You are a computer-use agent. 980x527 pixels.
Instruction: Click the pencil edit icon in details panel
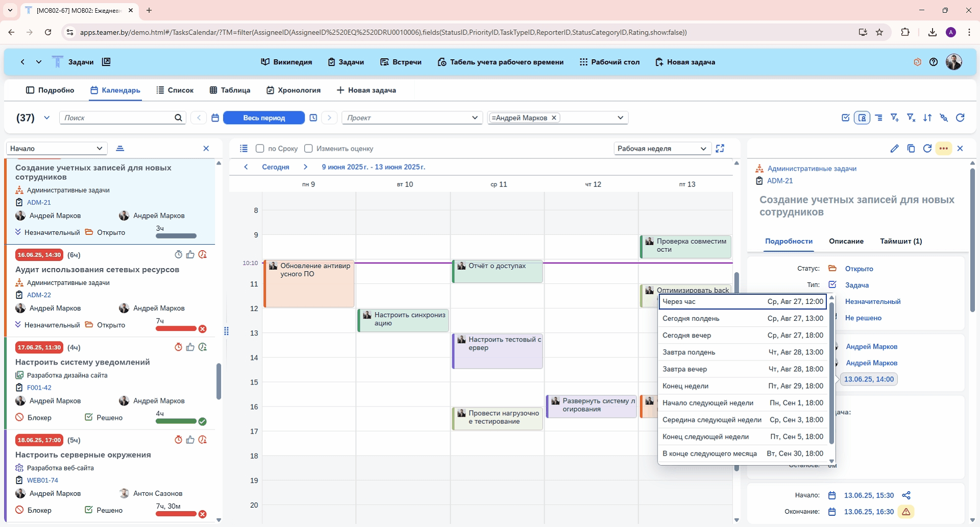tap(894, 149)
